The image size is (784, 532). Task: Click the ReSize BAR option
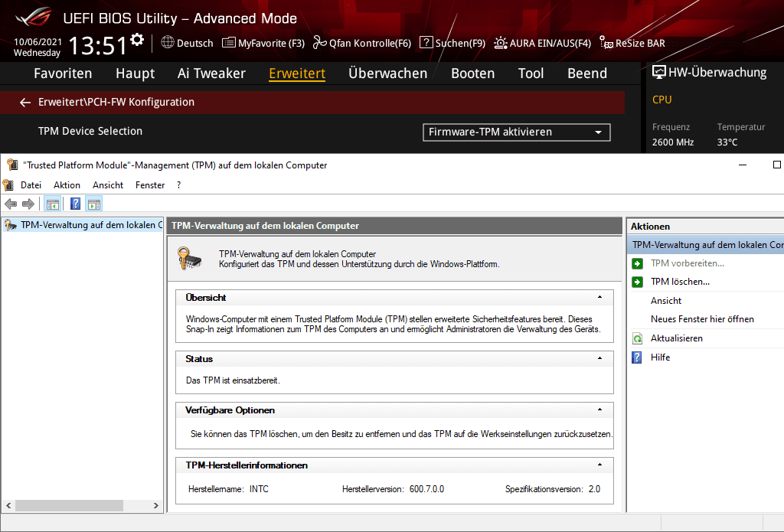point(632,43)
